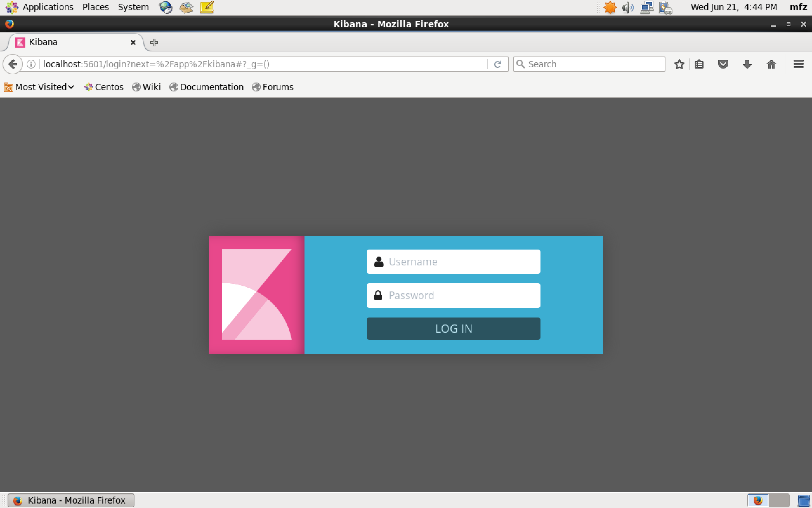Screen dimensions: 812x508
Task: Launch mail application icon in top panel
Action: (186, 7)
